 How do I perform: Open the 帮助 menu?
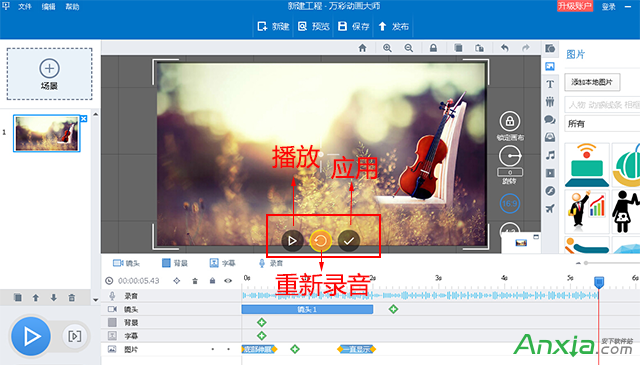[x=72, y=7]
